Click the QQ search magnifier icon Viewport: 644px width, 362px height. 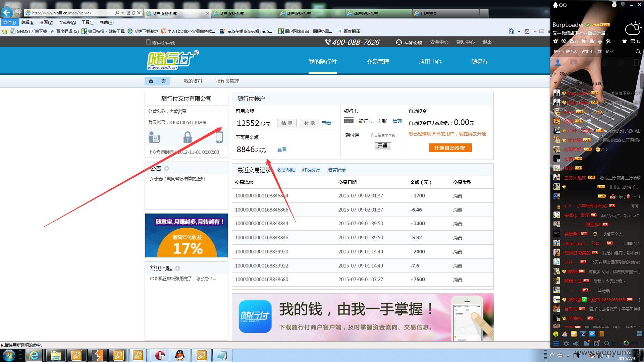coord(638,52)
